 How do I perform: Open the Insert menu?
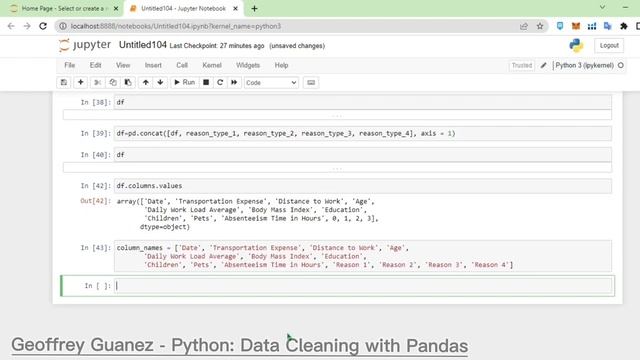tap(153, 65)
